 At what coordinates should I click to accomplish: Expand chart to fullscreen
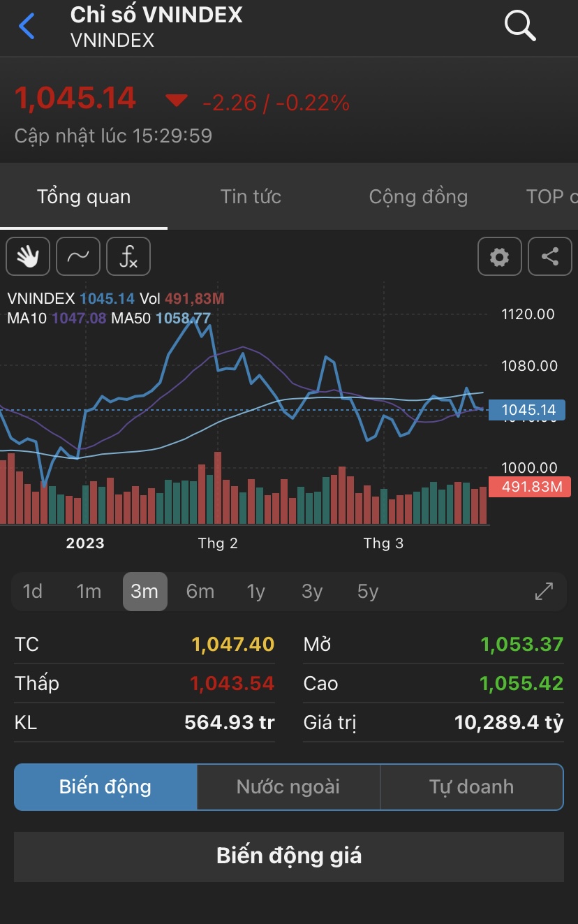tap(544, 592)
